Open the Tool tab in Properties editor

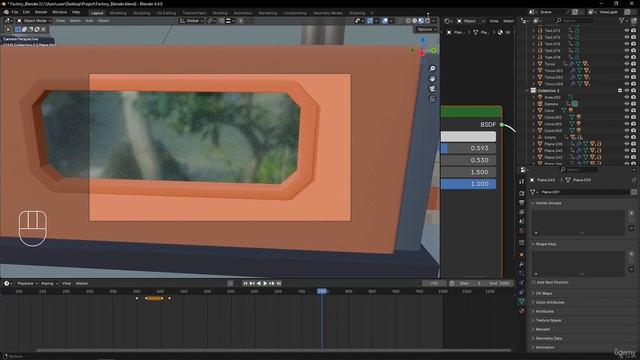522,182
